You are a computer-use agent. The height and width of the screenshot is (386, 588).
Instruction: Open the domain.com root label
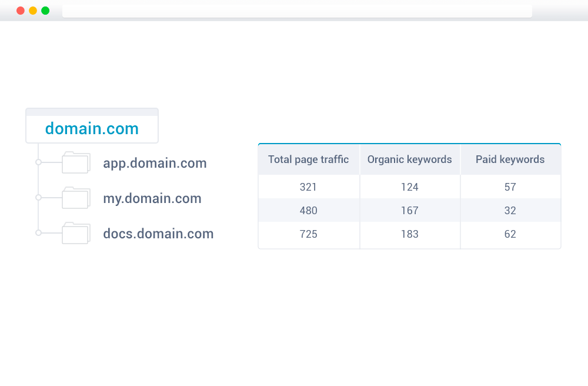(92, 129)
